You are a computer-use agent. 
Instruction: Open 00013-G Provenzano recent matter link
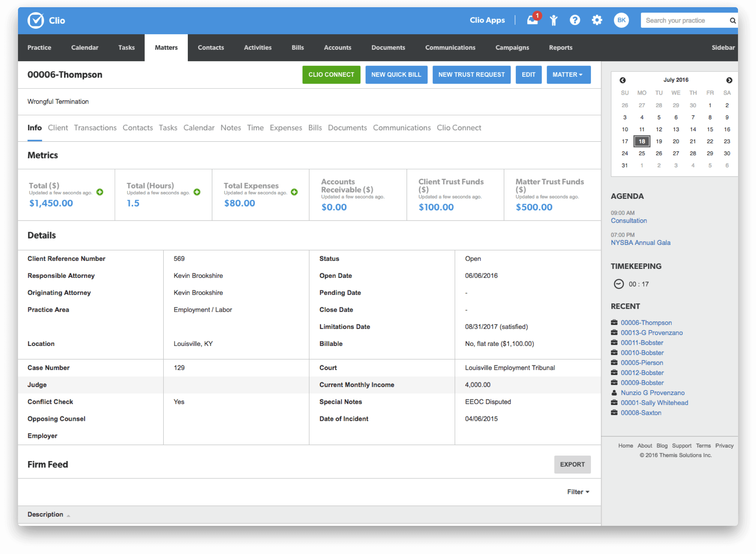(651, 333)
